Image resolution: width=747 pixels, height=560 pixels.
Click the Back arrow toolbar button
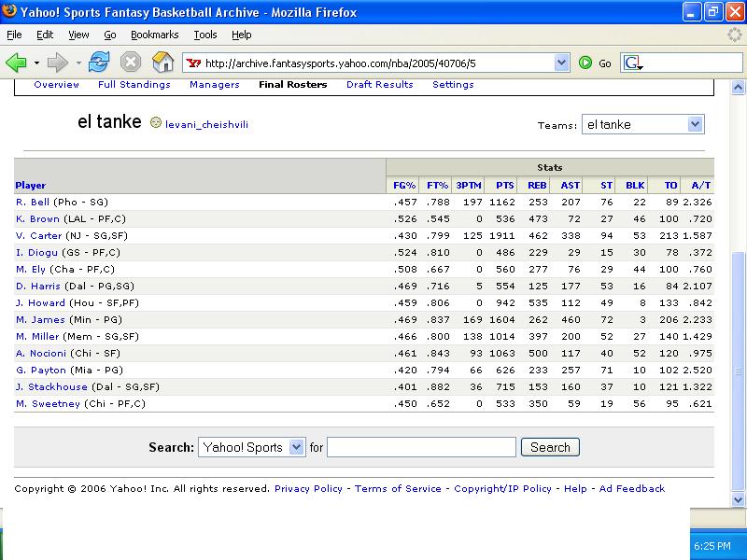[16, 63]
